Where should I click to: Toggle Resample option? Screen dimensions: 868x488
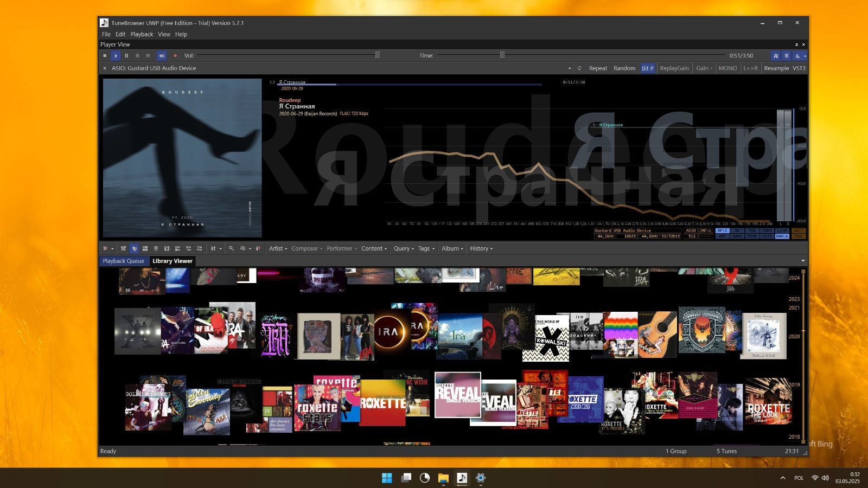[x=776, y=68]
